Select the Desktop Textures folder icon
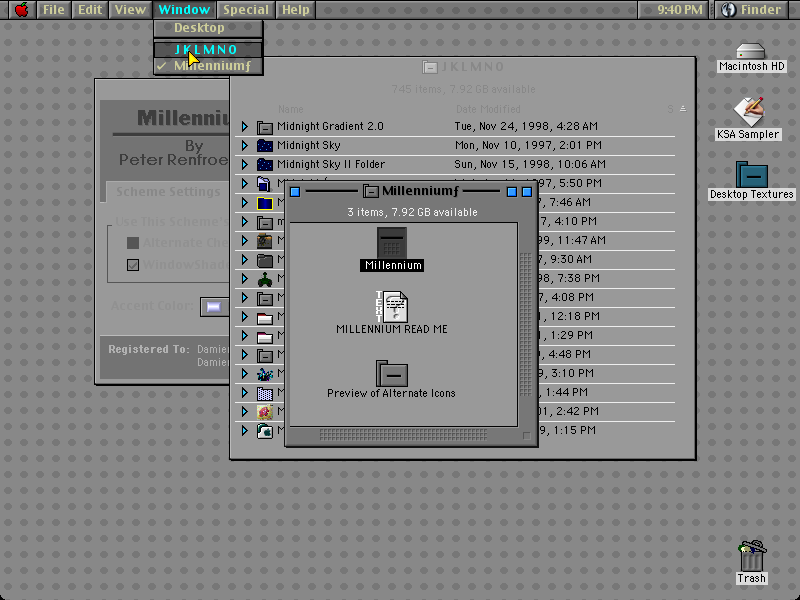800x600 pixels. click(752, 174)
